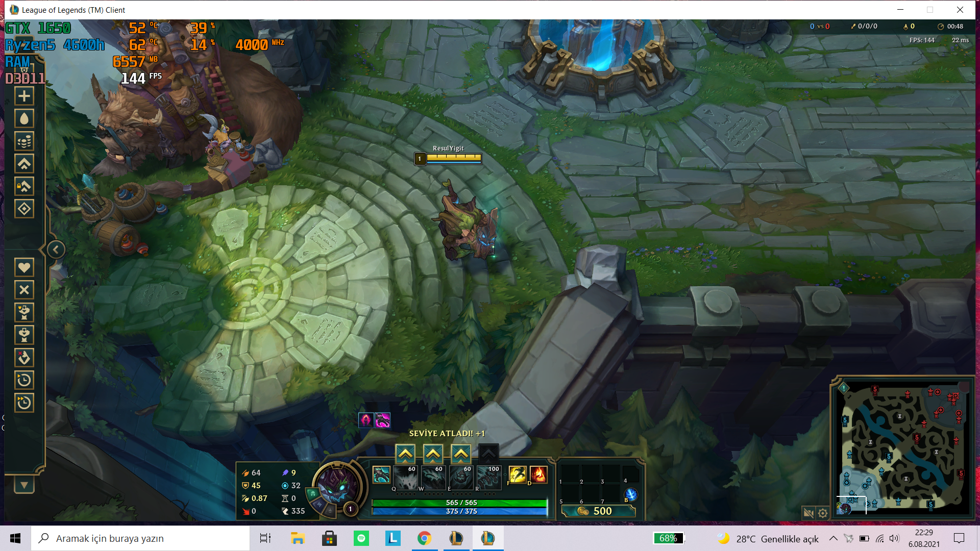Screen dimensions: 980x551
Task: Click the recall B button icon
Action: [x=631, y=494]
